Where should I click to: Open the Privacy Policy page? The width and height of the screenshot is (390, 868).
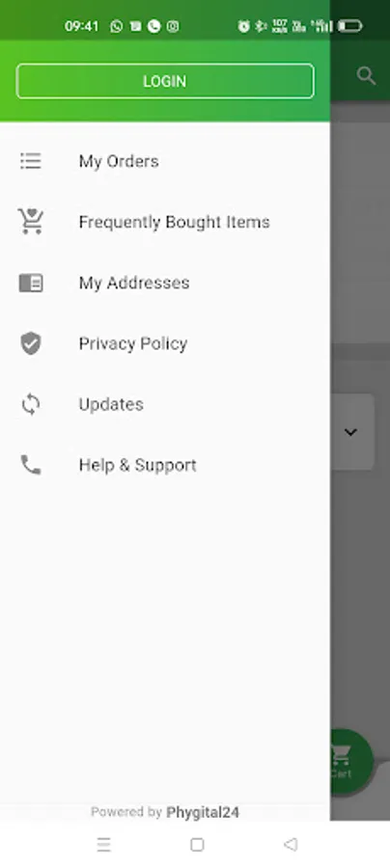point(165,343)
